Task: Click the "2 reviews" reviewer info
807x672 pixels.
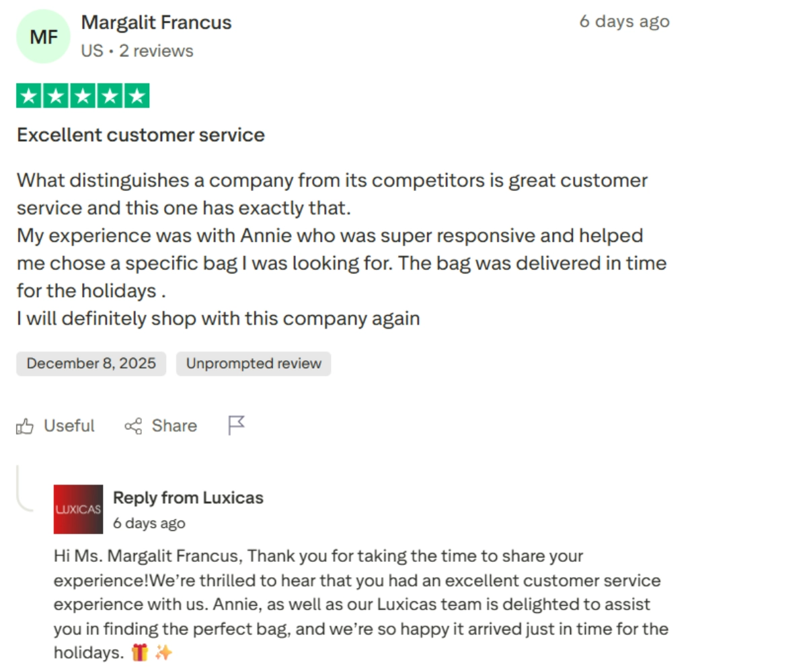Action: point(156,51)
